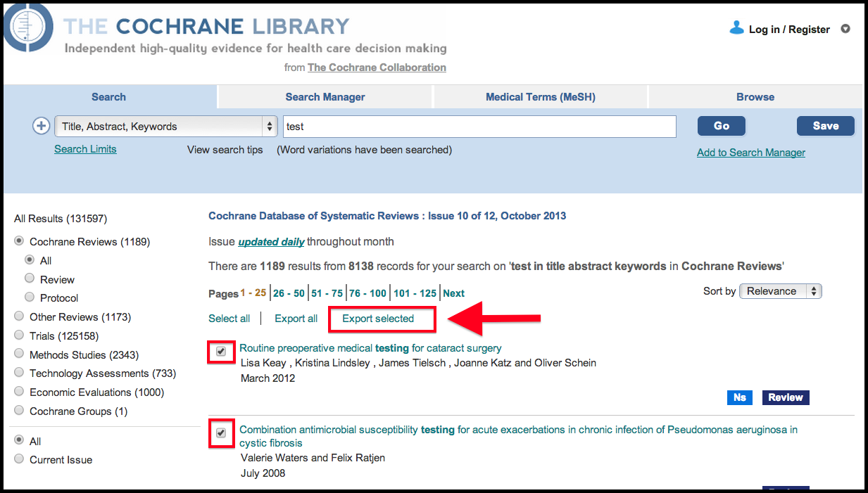
Task: Open the Title, Abstract, Keywords field dropdown
Action: pos(165,127)
